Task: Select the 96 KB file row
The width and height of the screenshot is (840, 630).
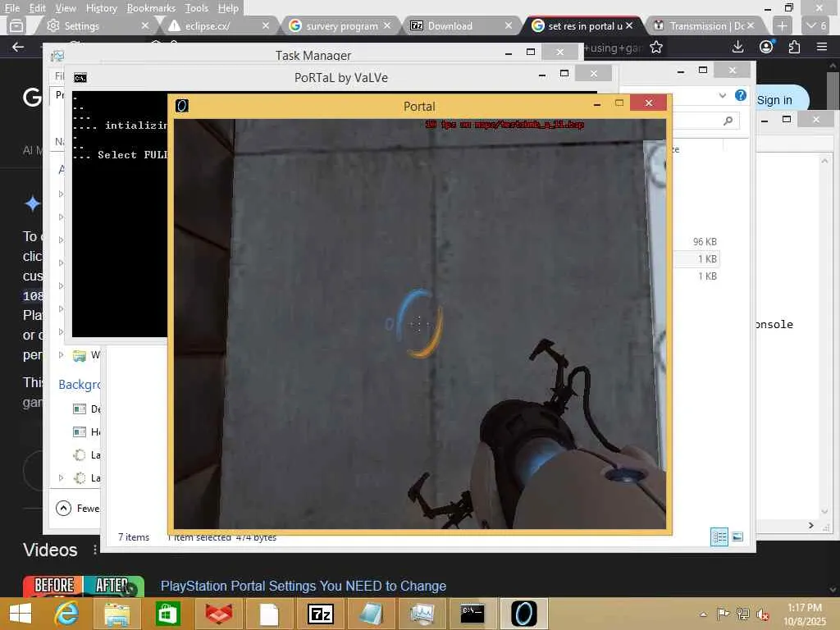Action: 696,242
